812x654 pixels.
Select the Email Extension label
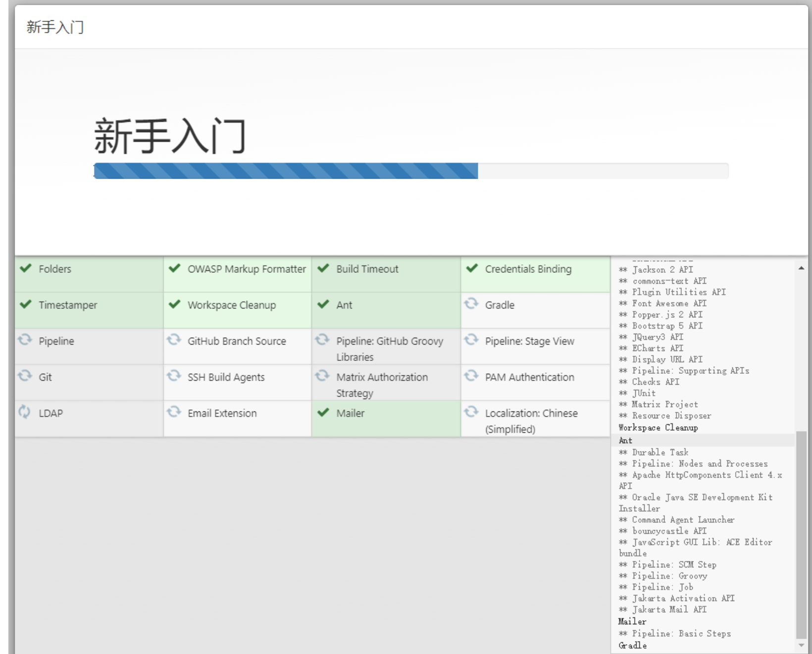(x=222, y=413)
